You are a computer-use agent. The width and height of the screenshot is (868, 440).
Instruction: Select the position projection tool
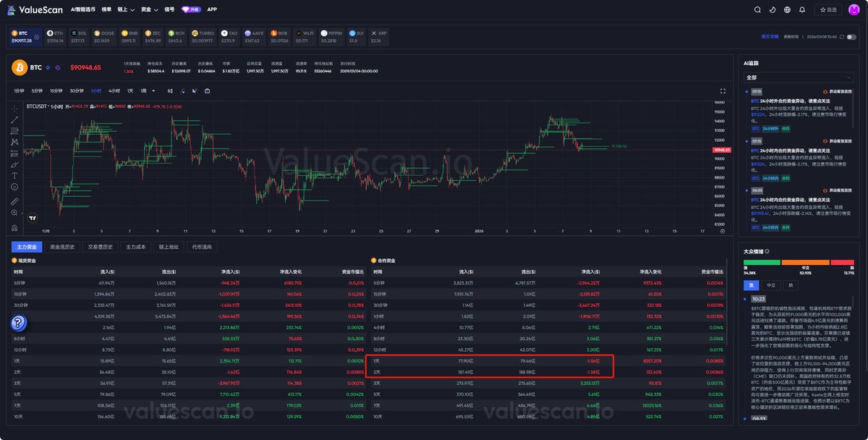[14, 153]
